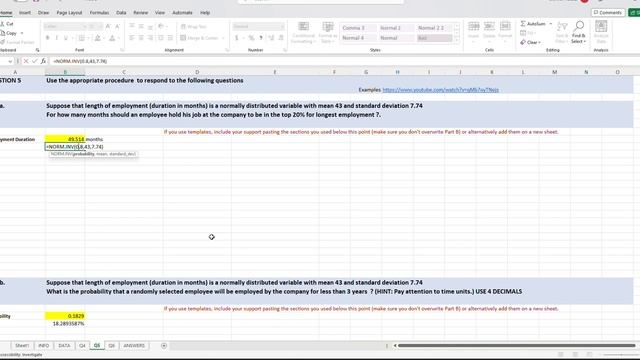The width and height of the screenshot is (640, 360).
Task: Switch to the Q4 sheet tab
Action: click(x=82, y=346)
